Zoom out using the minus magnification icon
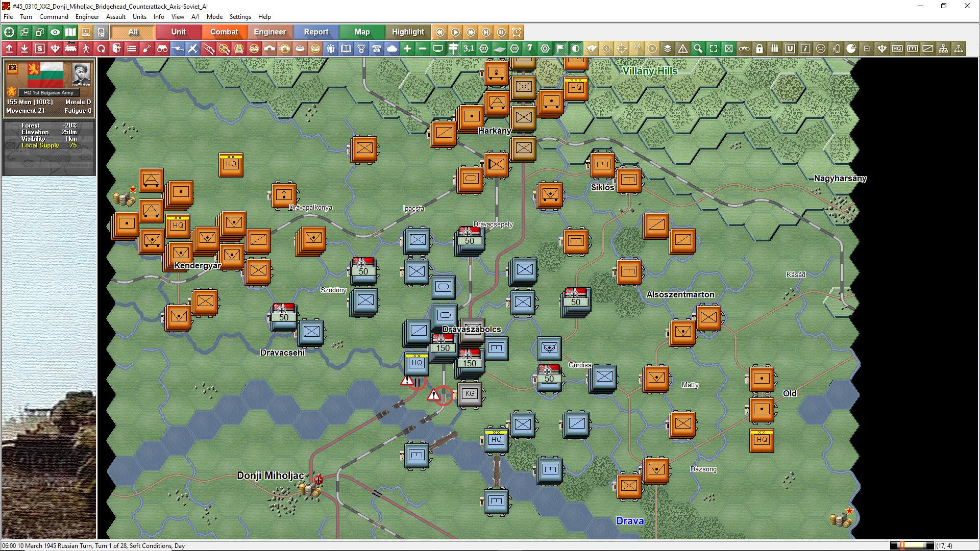The height and width of the screenshot is (551, 980). (x=422, y=48)
